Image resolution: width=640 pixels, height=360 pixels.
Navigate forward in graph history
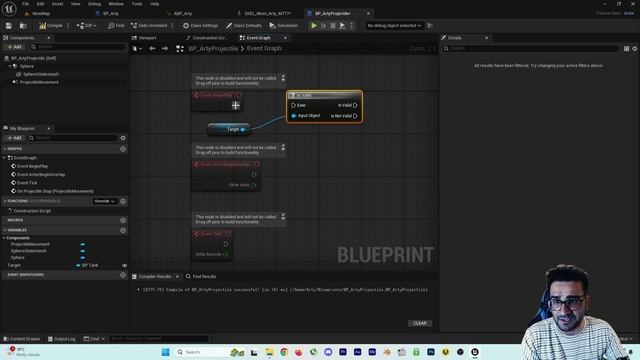click(x=165, y=49)
